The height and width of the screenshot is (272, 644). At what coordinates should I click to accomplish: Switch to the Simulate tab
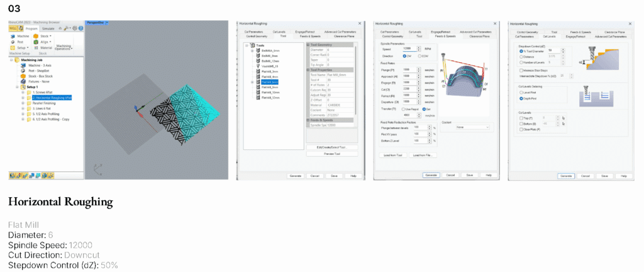coord(48,29)
